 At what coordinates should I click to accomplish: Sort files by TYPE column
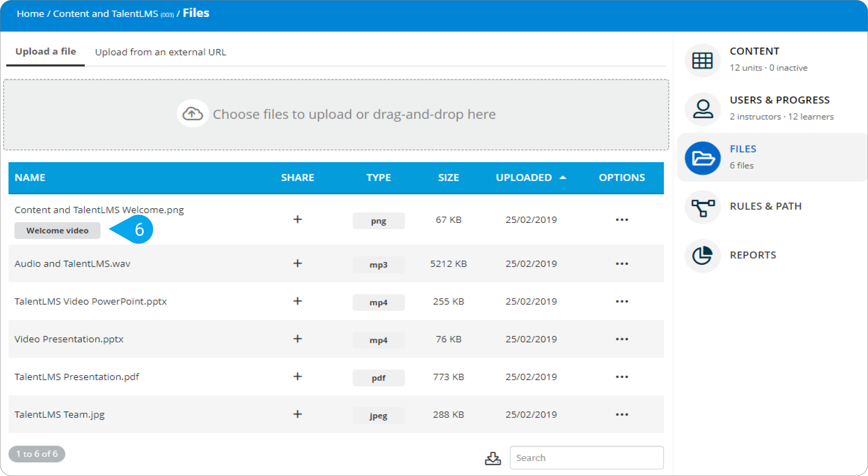point(378,177)
